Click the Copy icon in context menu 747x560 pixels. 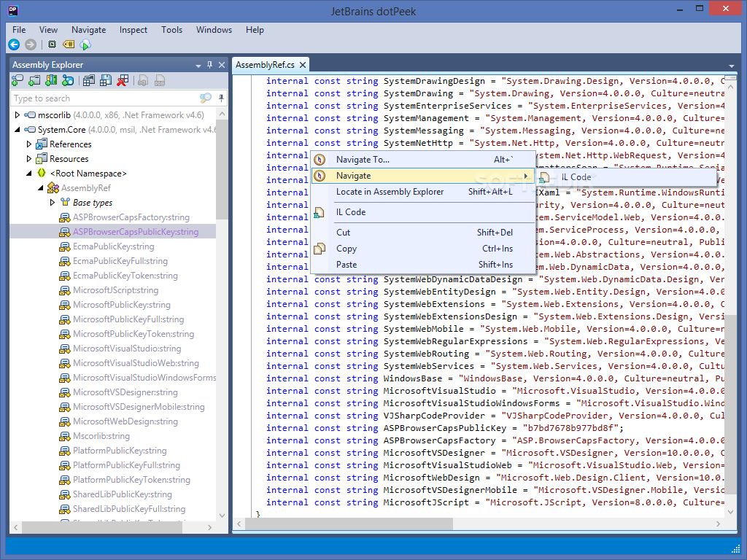click(320, 249)
